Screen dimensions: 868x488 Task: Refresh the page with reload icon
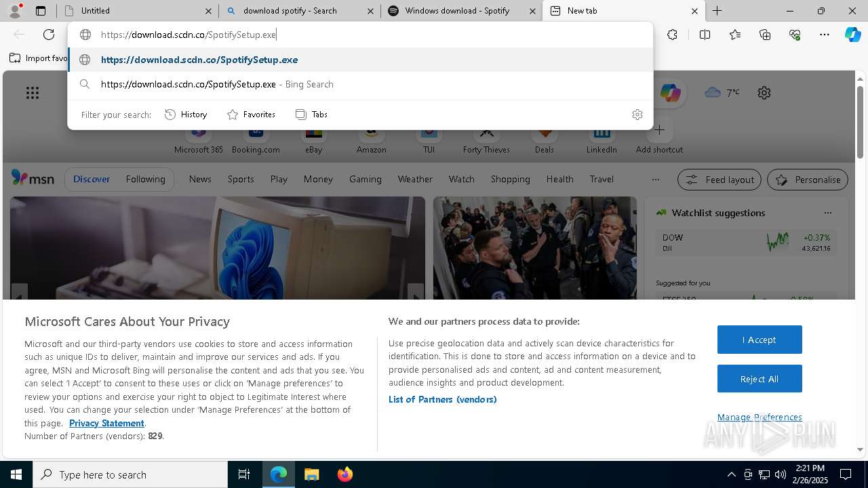point(49,35)
